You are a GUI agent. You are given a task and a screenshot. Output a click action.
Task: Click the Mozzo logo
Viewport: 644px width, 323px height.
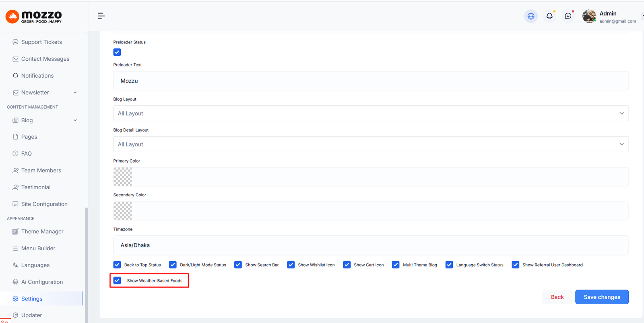(34, 16)
